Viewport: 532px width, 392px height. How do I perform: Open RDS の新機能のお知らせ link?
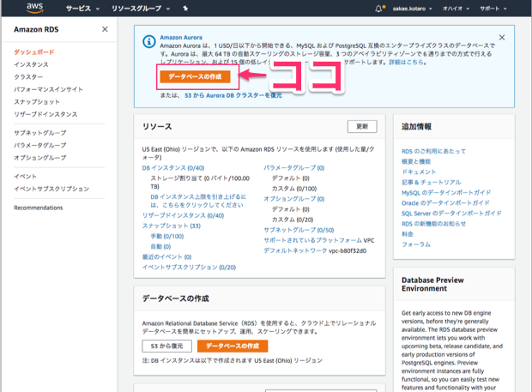point(433,224)
